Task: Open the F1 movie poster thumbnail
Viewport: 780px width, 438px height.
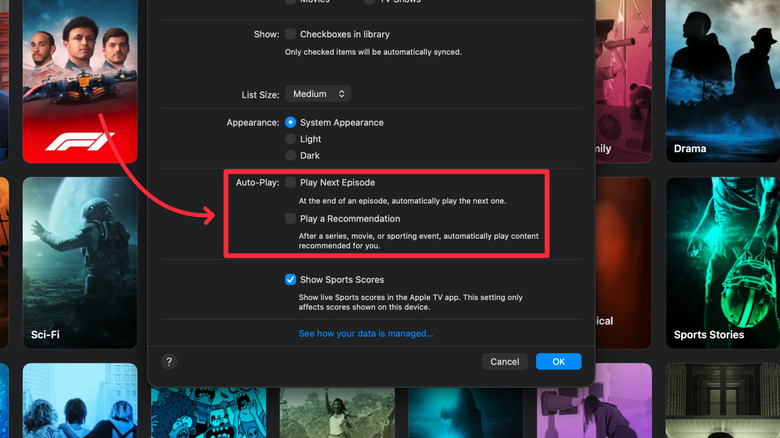Action: pyautogui.click(x=80, y=81)
